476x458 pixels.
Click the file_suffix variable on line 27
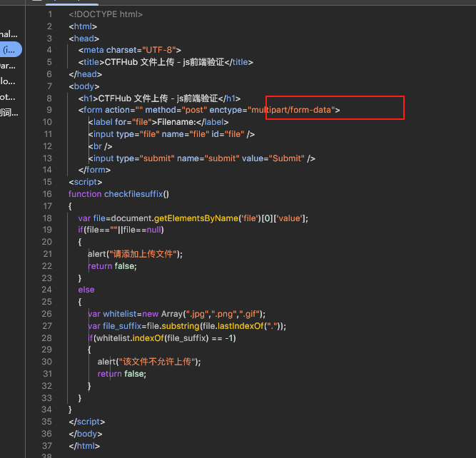pyautogui.click(x=122, y=326)
